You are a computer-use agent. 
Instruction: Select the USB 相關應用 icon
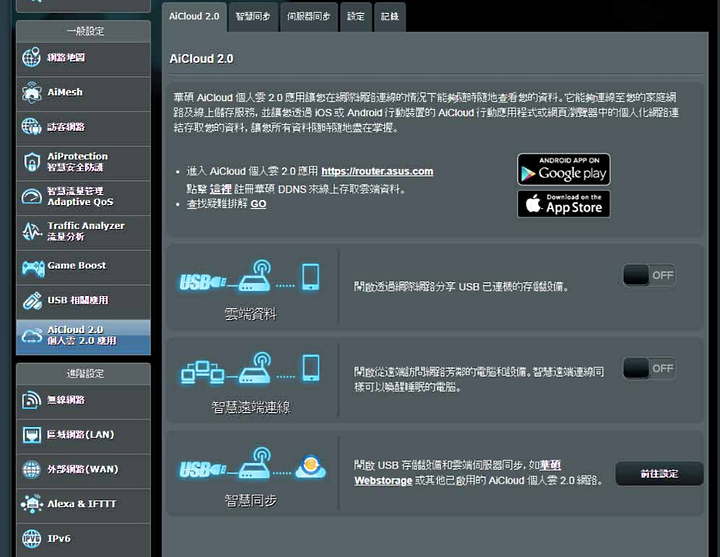pos(32,301)
